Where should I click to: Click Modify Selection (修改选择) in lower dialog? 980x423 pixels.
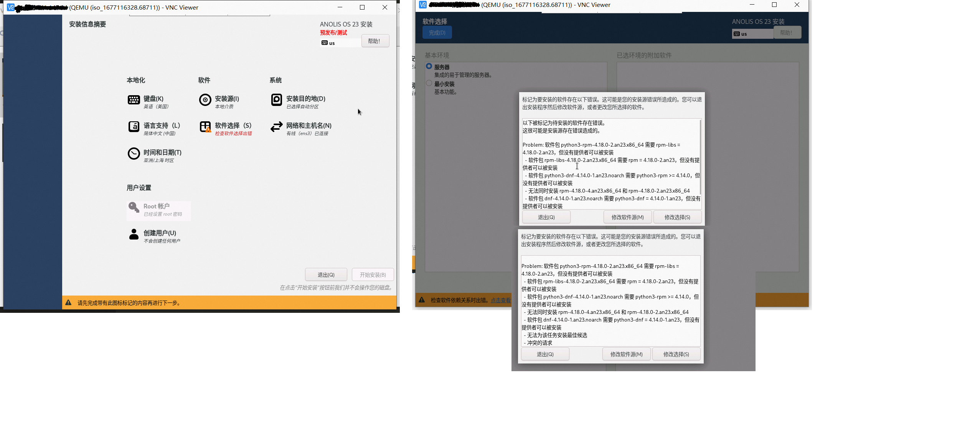(x=676, y=354)
